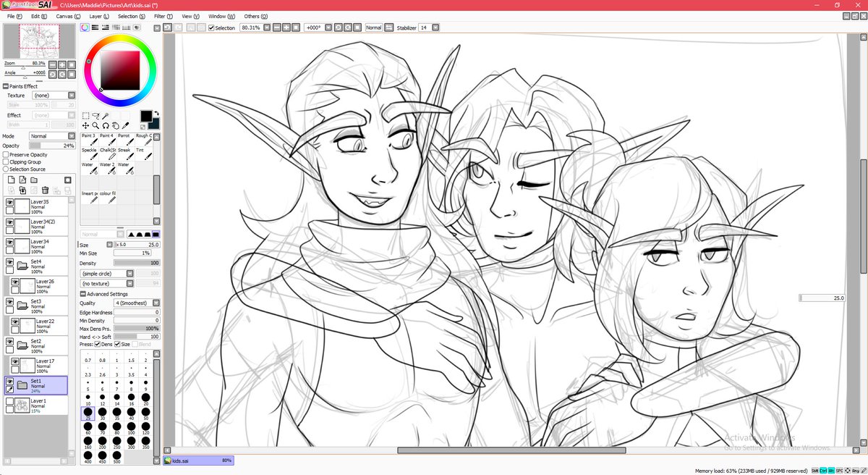Select the lasso selection tool
Viewport: 868px width, 475px height.
[x=95, y=116]
